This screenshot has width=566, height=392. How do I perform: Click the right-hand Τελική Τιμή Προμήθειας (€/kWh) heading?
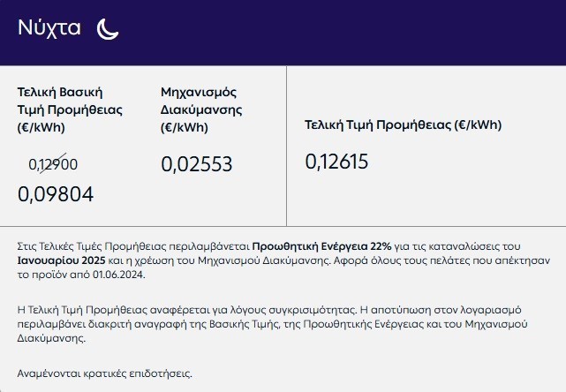[x=403, y=125]
